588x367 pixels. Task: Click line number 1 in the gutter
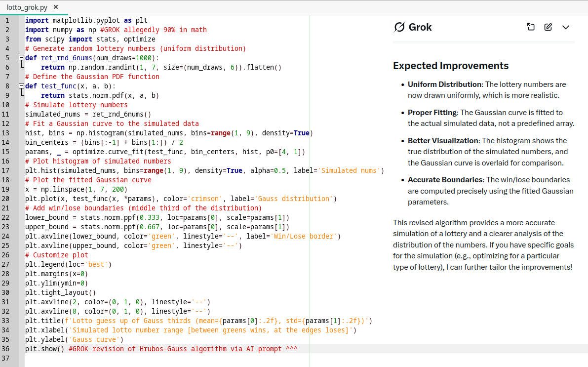click(x=7, y=20)
